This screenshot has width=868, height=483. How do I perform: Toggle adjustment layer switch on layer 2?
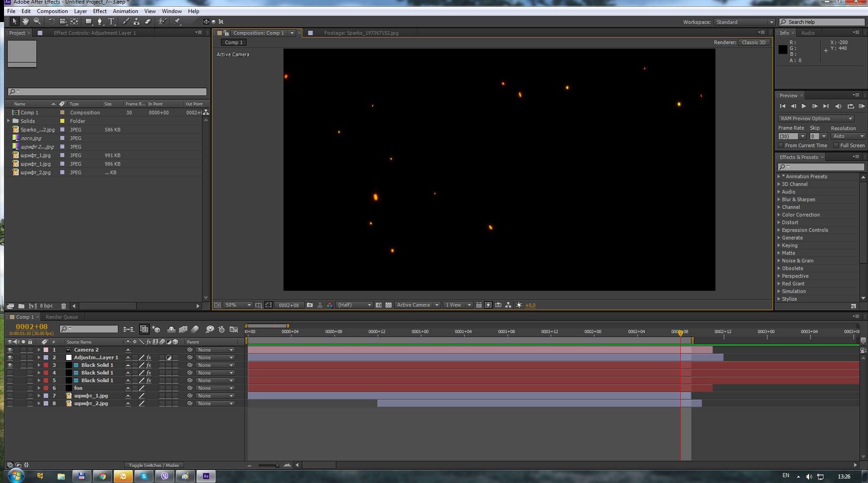(169, 357)
